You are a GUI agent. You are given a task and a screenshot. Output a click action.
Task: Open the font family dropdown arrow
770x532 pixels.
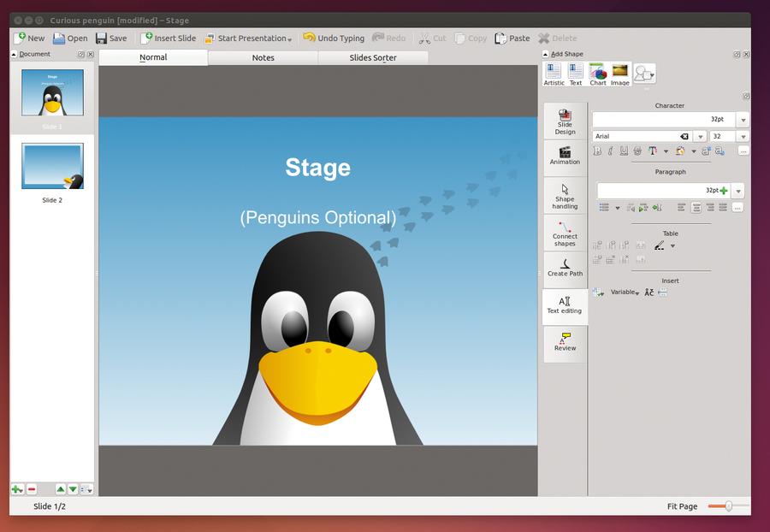(701, 137)
